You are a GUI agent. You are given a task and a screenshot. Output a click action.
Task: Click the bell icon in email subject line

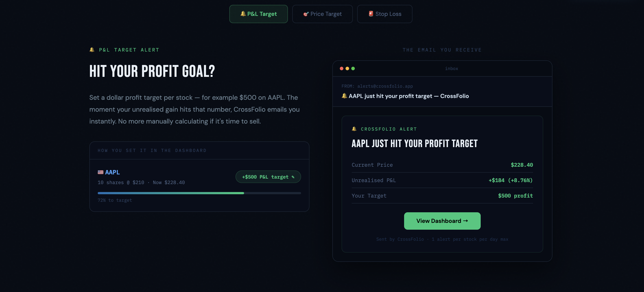pyautogui.click(x=344, y=96)
